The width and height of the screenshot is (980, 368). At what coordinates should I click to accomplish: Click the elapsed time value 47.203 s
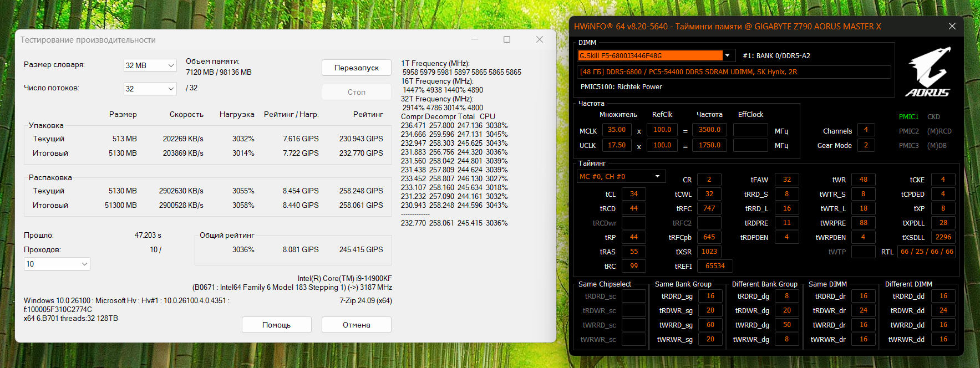click(148, 236)
